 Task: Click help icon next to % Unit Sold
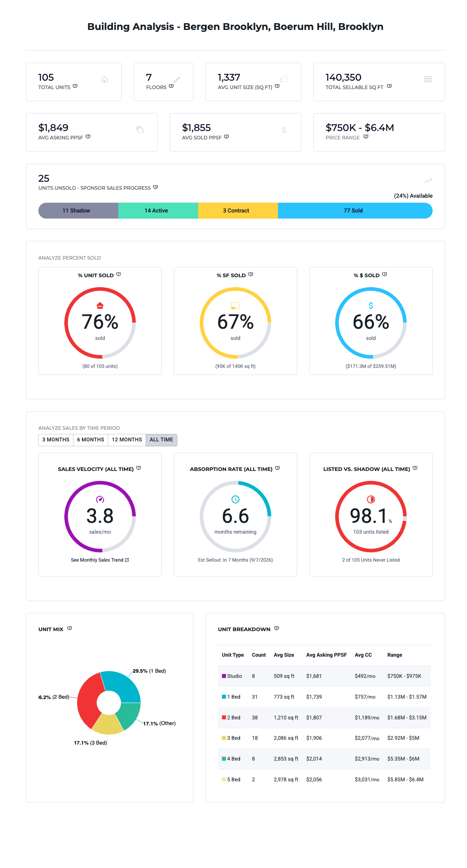[x=119, y=274]
